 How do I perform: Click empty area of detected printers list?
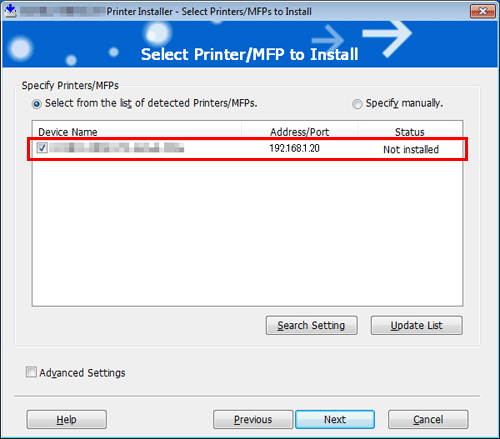tap(247, 233)
